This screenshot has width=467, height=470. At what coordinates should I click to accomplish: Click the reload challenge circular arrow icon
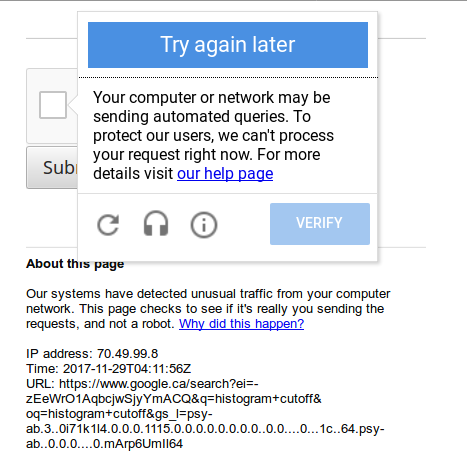point(108,224)
